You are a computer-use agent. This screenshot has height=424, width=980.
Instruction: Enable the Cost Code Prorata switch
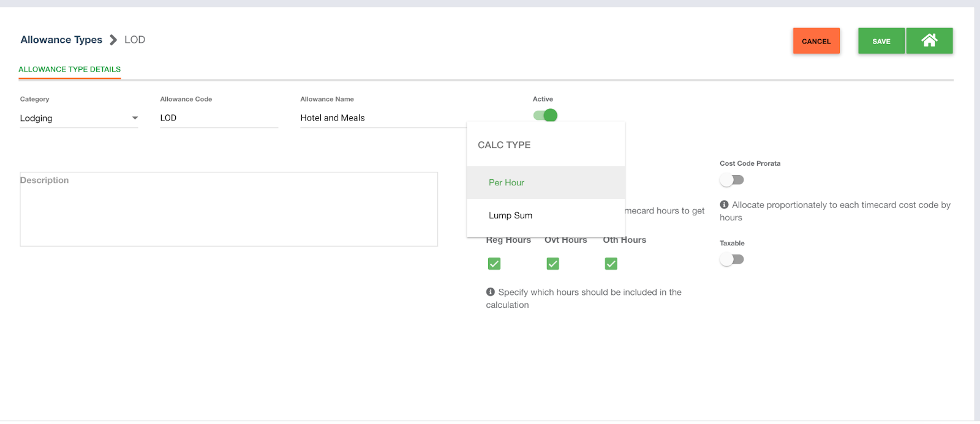point(732,180)
